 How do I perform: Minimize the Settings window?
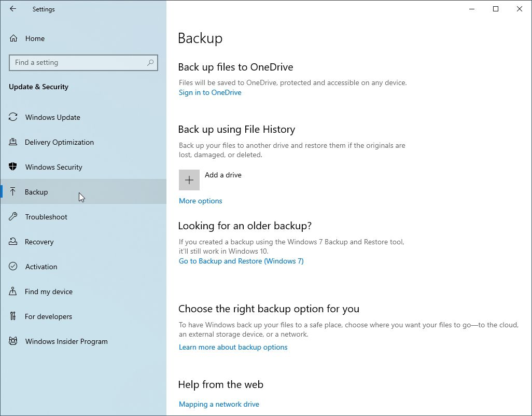472,9
